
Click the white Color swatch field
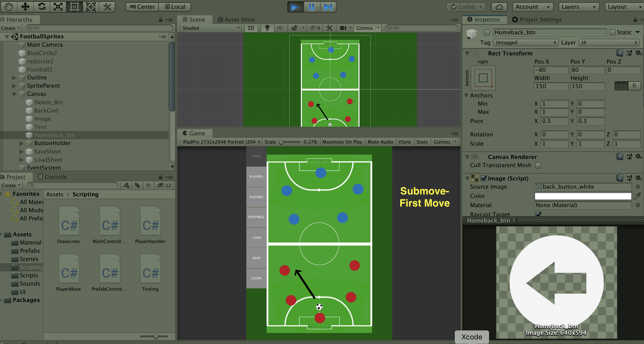pos(583,196)
